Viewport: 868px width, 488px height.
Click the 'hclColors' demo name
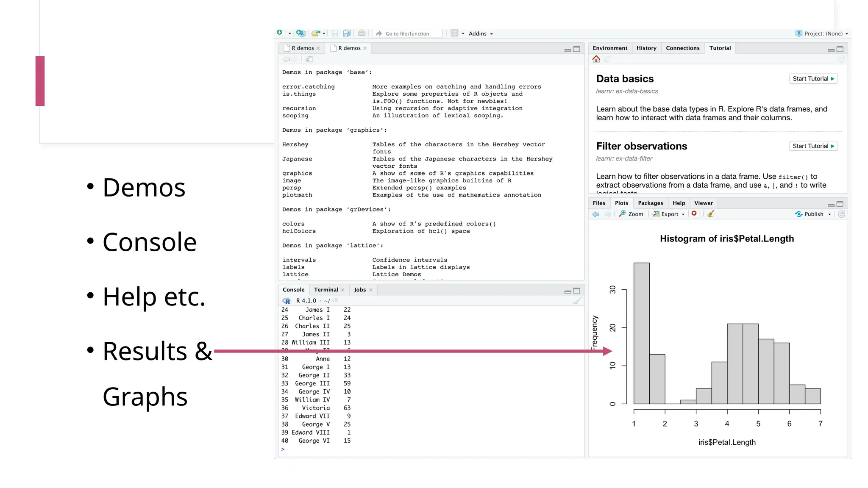(x=299, y=231)
